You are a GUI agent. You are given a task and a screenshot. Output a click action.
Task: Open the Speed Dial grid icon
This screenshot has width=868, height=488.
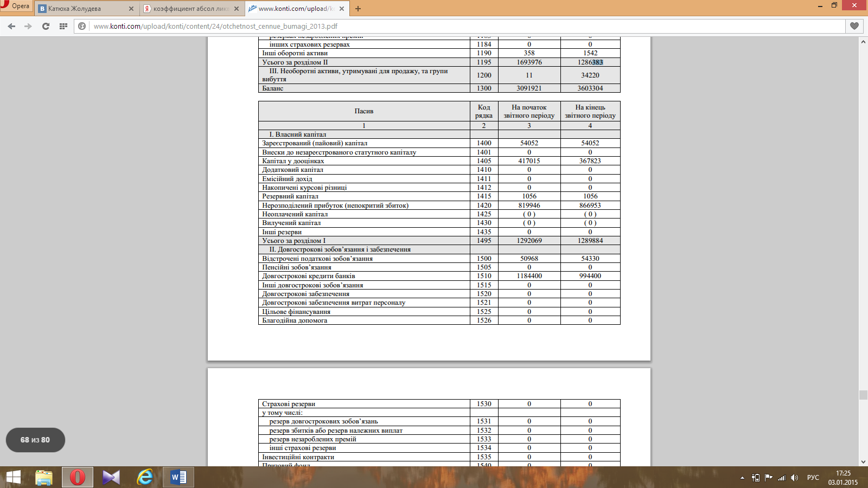(63, 26)
